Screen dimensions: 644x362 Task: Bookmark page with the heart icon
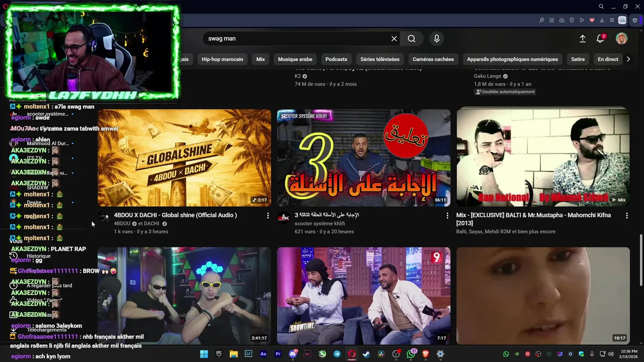point(592,20)
